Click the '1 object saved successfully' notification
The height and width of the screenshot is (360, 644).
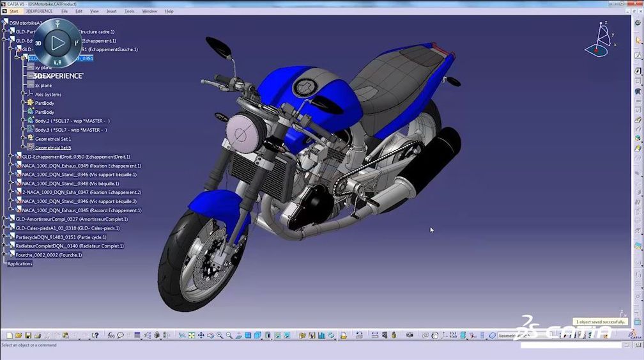[x=601, y=322]
